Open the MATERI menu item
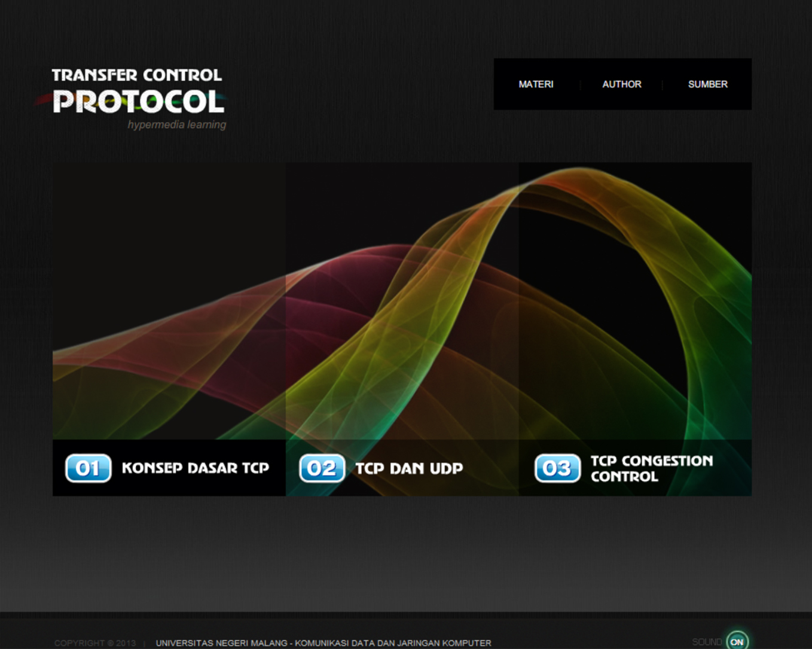Viewport: 812px width, 649px height. [x=536, y=84]
